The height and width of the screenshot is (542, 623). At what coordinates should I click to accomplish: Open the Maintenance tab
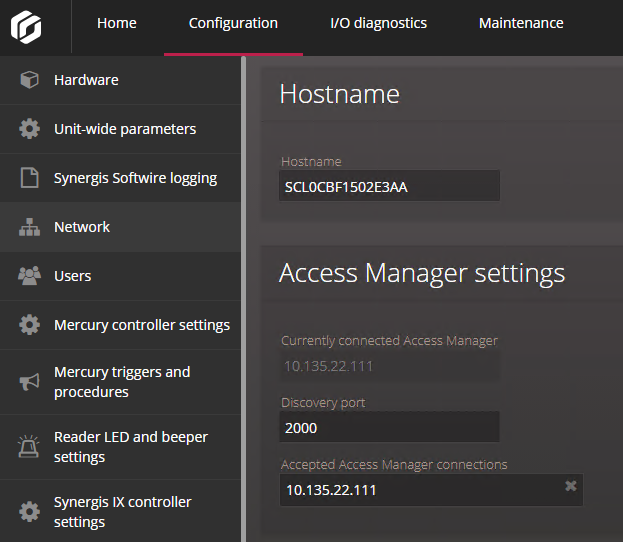(521, 23)
